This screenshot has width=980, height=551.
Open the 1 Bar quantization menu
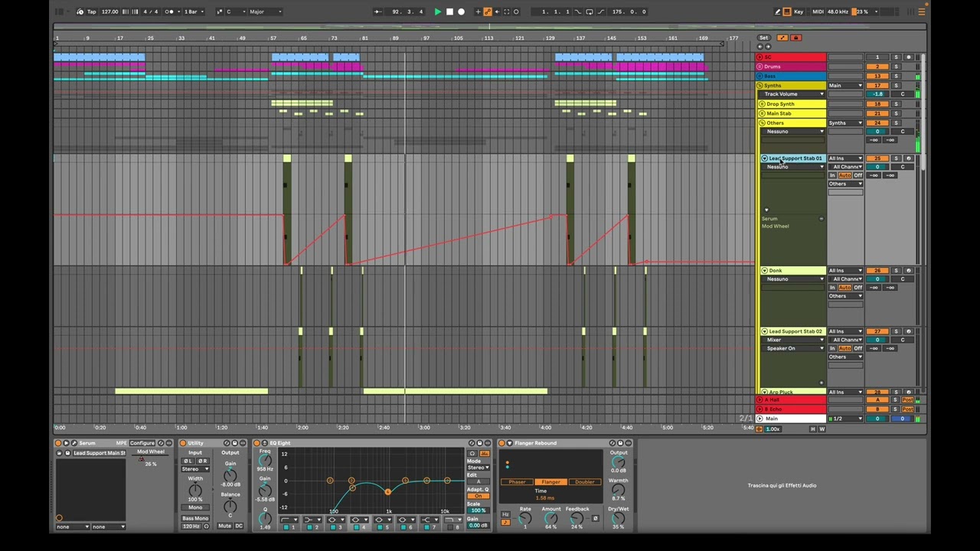coord(193,11)
